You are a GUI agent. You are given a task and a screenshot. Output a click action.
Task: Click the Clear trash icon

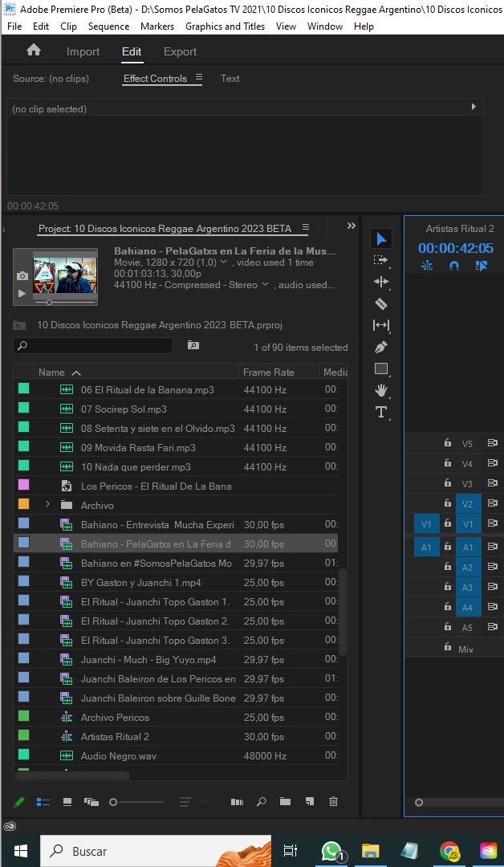(333, 801)
